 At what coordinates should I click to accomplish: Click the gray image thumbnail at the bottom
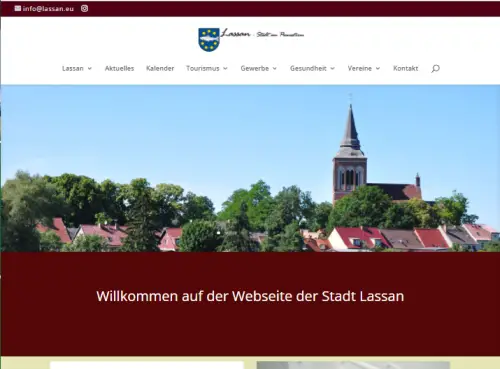353,365
